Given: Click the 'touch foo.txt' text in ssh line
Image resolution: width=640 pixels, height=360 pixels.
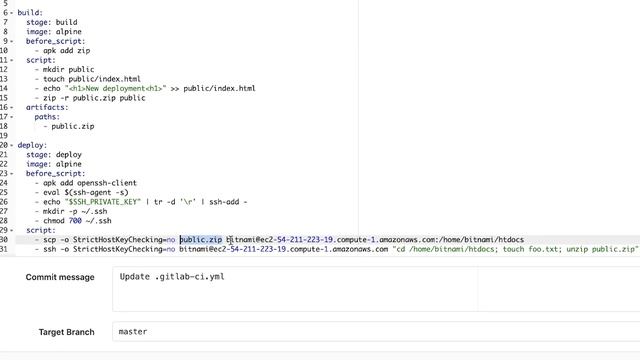Looking at the screenshot, I should [x=530, y=249].
